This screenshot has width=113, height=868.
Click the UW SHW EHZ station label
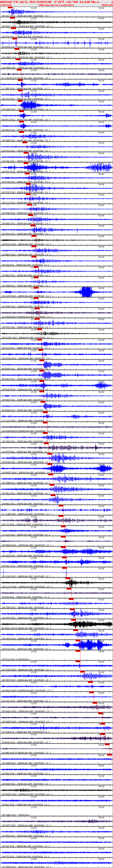click(x=26, y=109)
